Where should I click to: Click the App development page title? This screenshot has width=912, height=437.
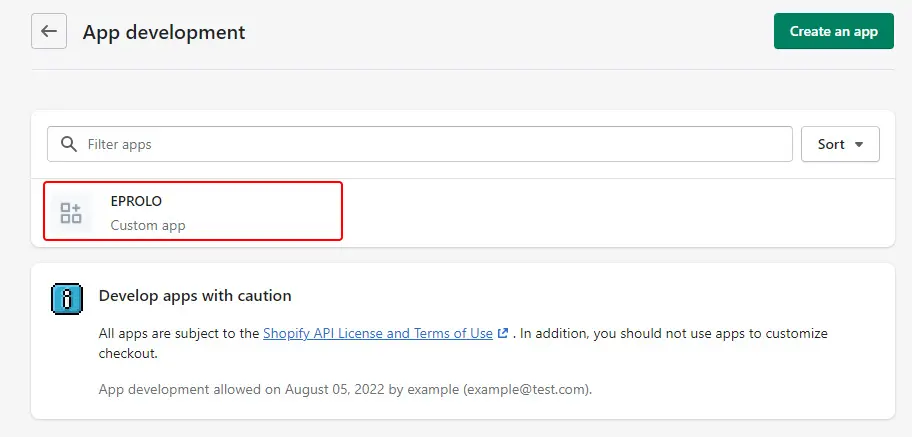click(164, 31)
